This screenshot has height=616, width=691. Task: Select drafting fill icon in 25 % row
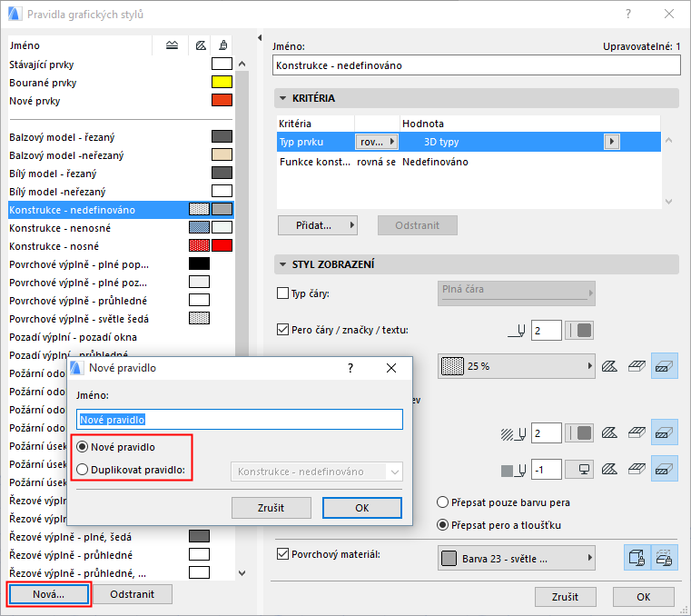point(609,366)
